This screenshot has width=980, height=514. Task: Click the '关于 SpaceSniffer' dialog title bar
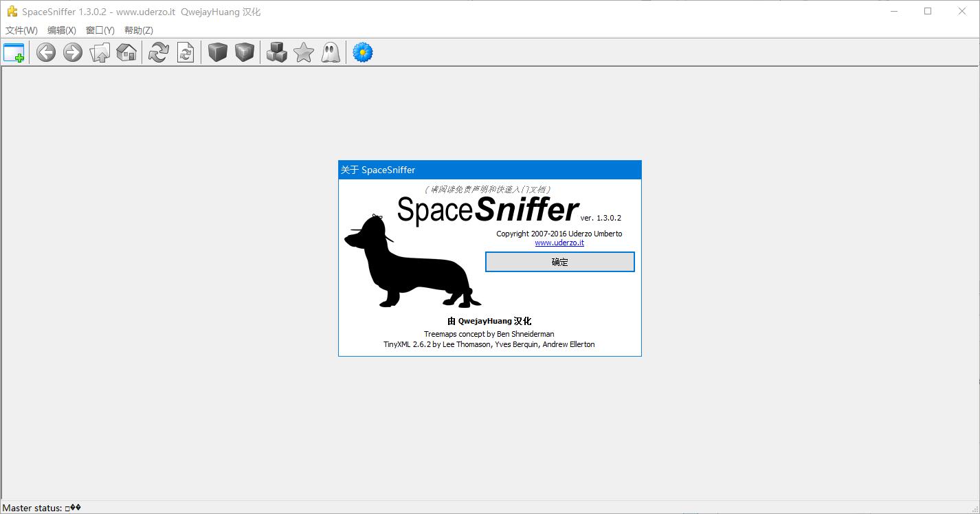pyautogui.click(x=490, y=170)
